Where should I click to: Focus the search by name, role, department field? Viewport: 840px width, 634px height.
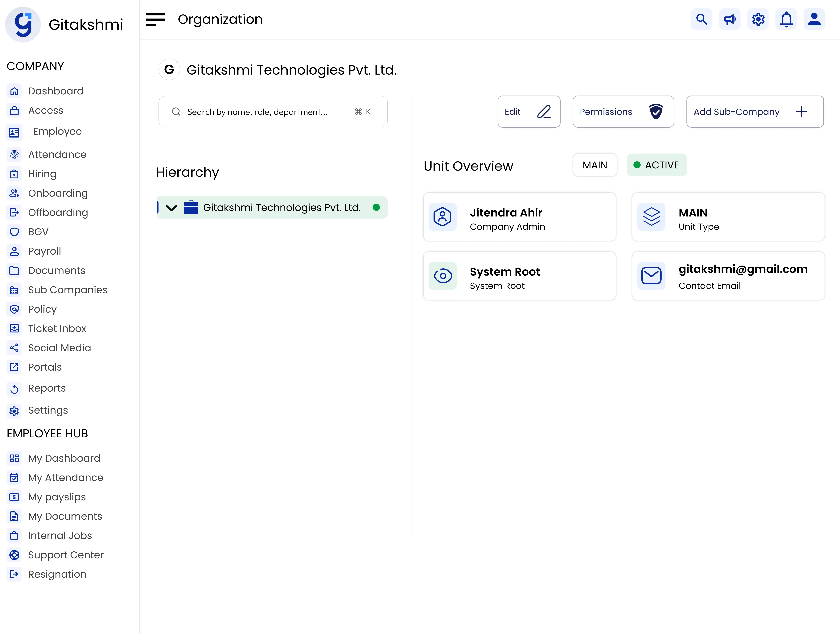(x=273, y=112)
